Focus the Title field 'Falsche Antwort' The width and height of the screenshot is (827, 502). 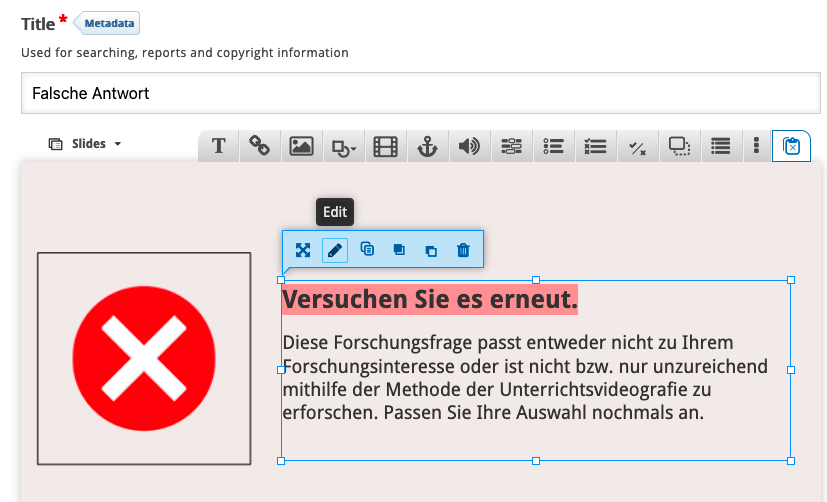421,93
